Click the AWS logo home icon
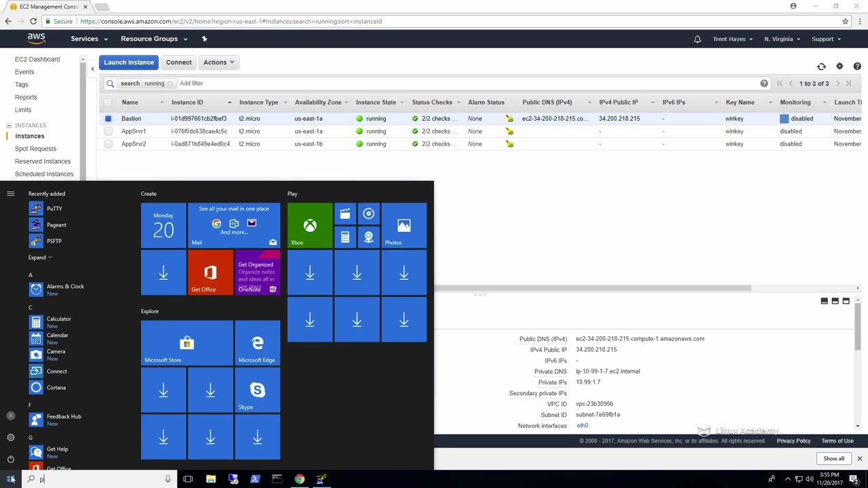This screenshot has height=488, width=868. (37, 39)
